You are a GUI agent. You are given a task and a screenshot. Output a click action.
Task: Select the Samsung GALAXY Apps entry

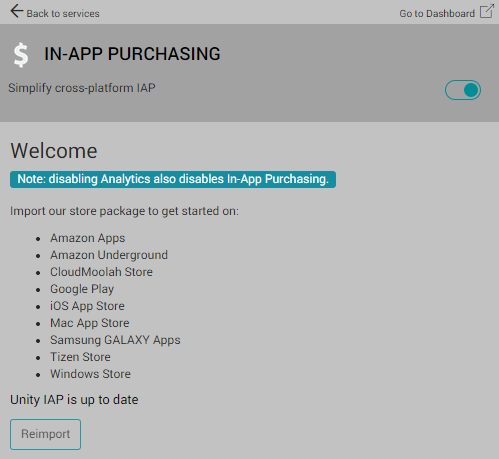click(115, 340)
